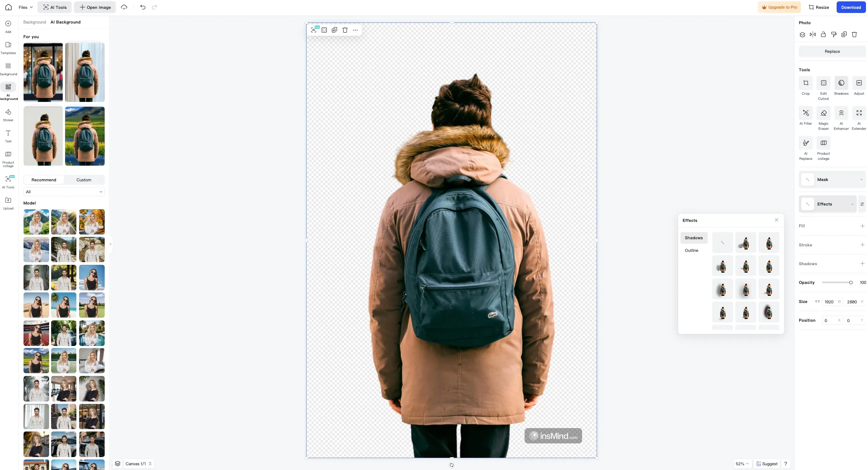Click a model background thumbnail
Screen dimensions: 868x470
(36, 222)
